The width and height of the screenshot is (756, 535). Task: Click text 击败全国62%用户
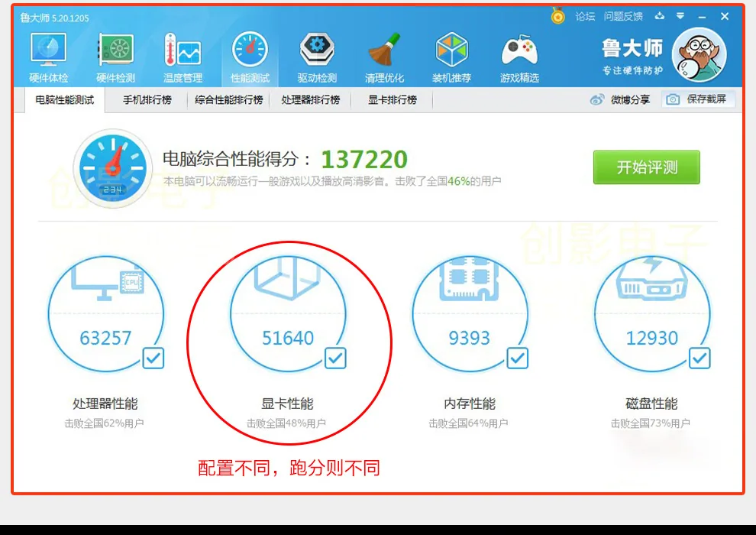pyautogui.click(x=104, y=423)
